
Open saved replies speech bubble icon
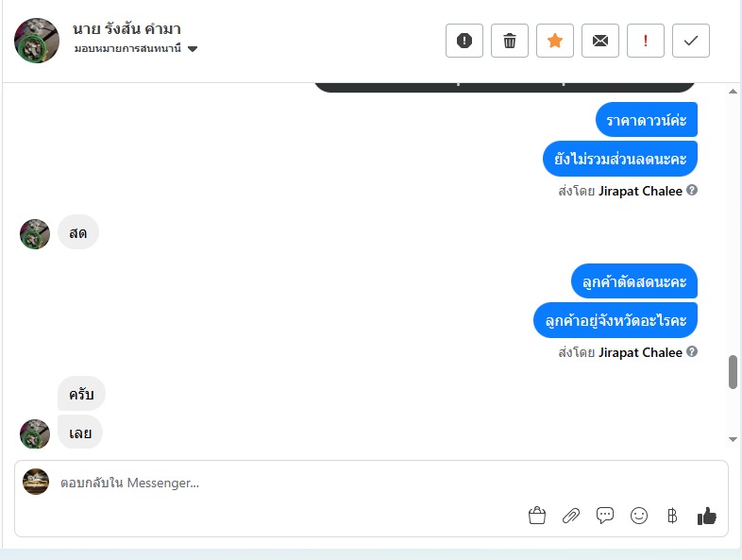pos(605,516)
